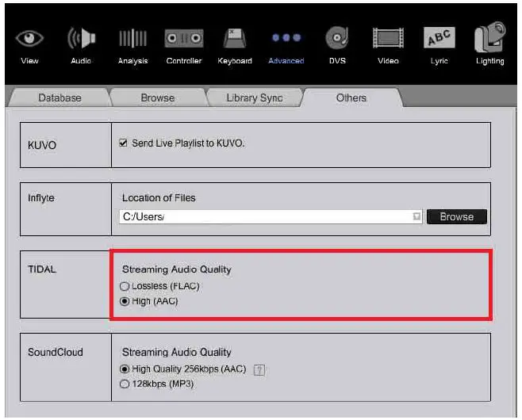
Task: Click the SoundCloud quality help question mark
Action: tap(259, 369)
